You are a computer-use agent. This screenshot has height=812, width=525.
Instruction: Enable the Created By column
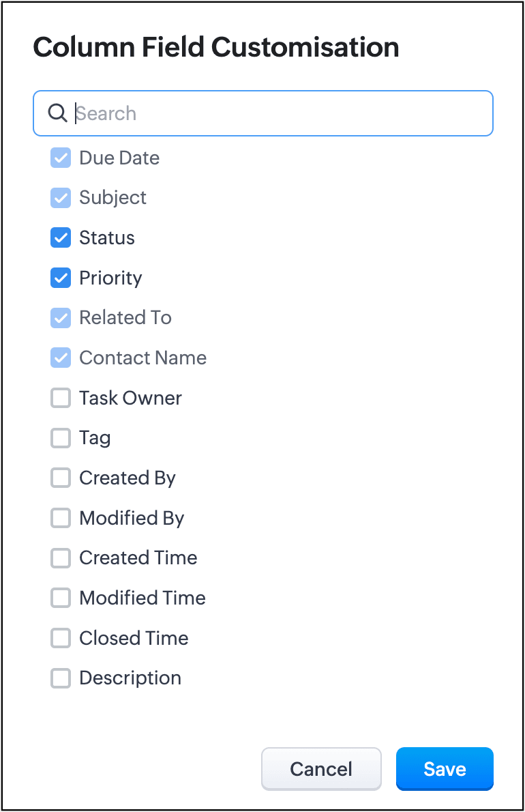(61, 478)
